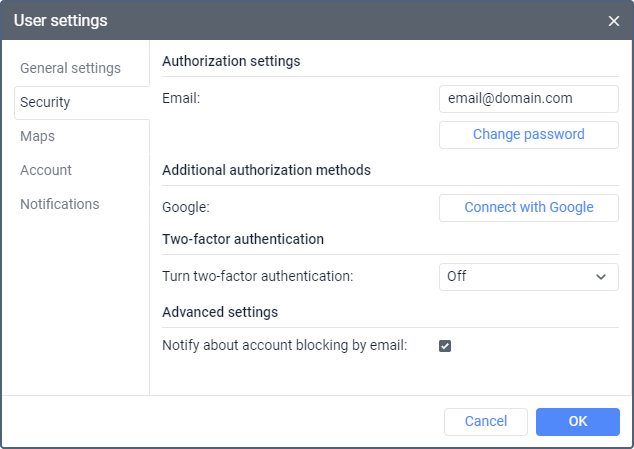Click the User settings title bar text
The width and height of the screenshot is (634, 449).
coord(61,20)
